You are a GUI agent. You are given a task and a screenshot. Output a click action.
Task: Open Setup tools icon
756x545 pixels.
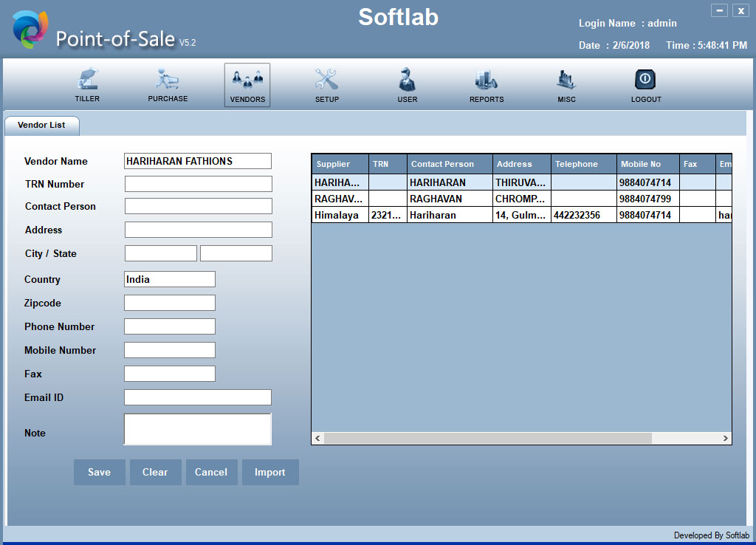point(326,80)
